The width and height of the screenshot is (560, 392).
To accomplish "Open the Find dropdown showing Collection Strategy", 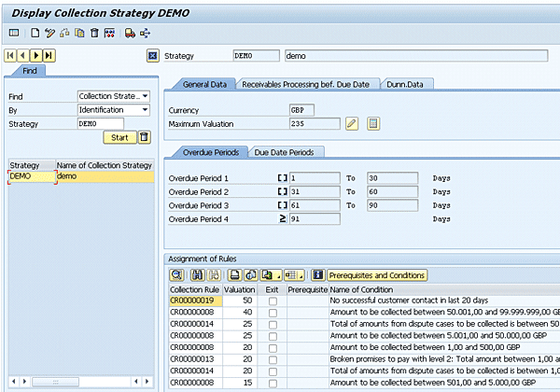I will (113, 96).
